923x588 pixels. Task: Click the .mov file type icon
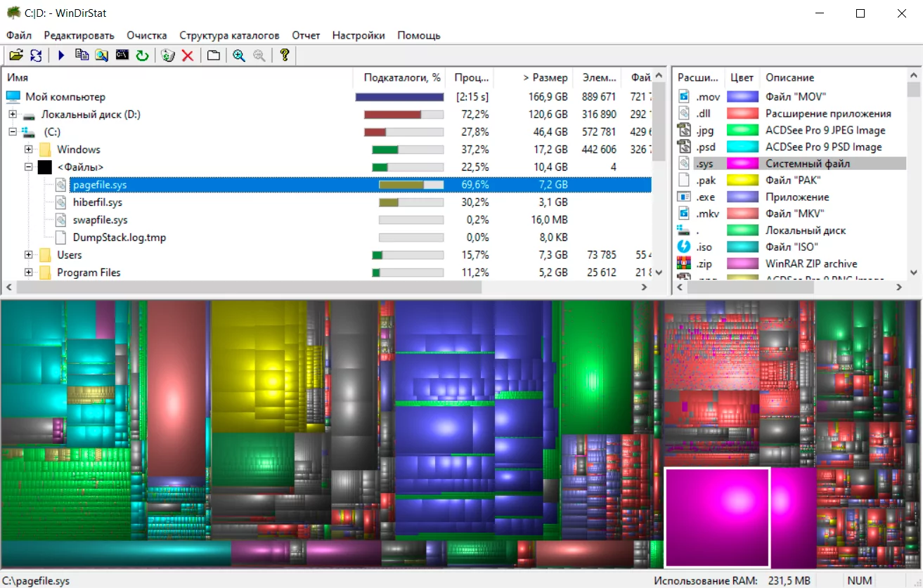click(x=684, y=96)
